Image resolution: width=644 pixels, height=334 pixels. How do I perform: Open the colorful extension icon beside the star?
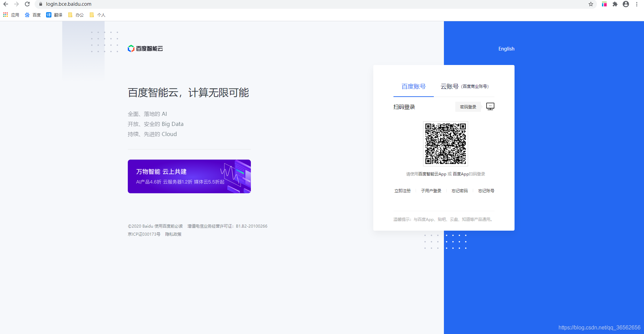click(604, 4)
